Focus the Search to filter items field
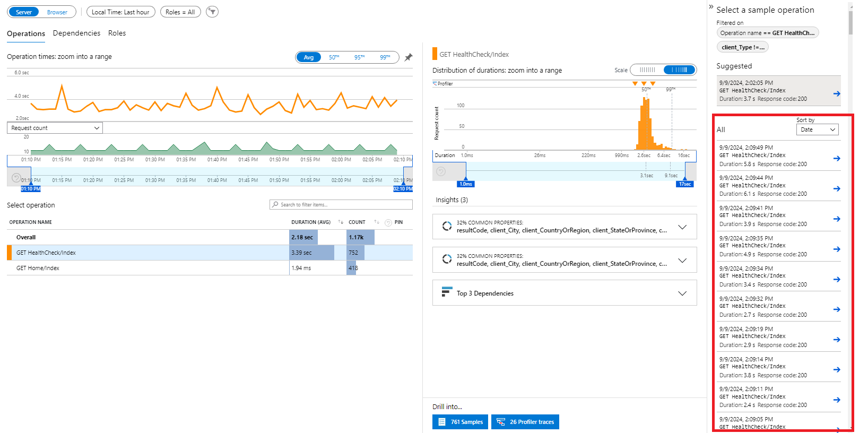The image size is (868, 433). (341, 204)
